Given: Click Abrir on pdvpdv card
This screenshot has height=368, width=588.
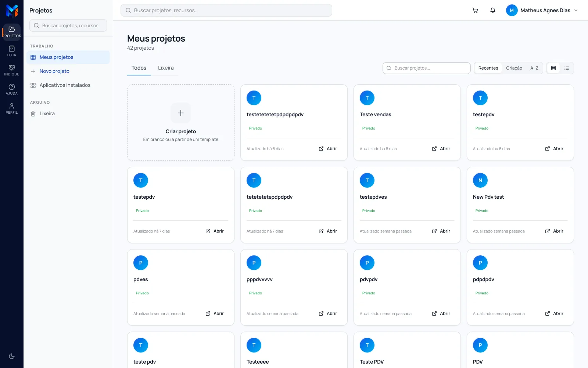Looking at the screenshot, I should coord(441,314).
